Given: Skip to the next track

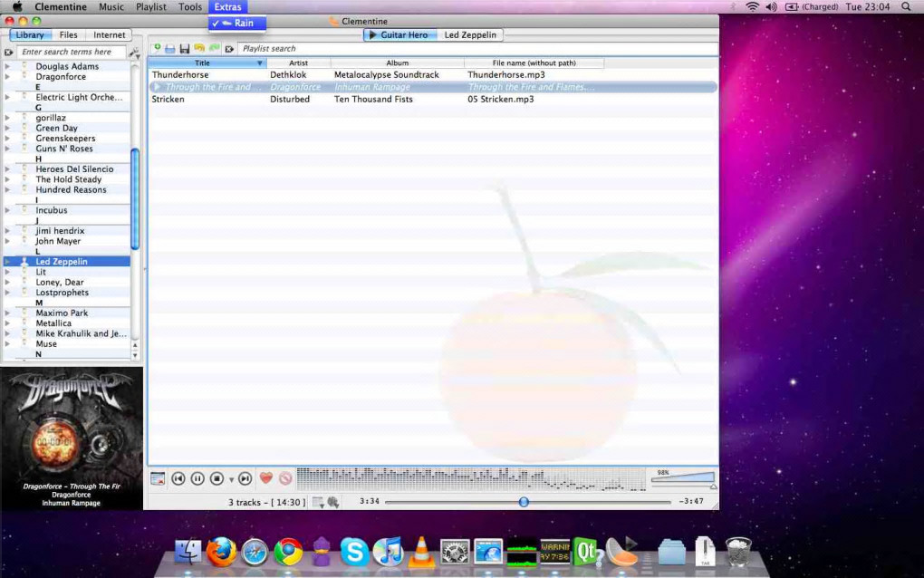Looking at the screenshot, I should [245, 479].
